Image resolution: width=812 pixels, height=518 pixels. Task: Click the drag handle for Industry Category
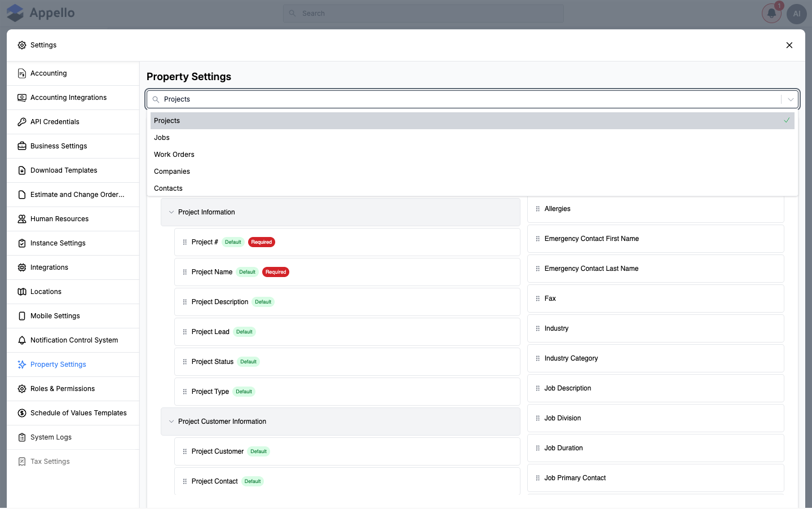click(538, 358)
